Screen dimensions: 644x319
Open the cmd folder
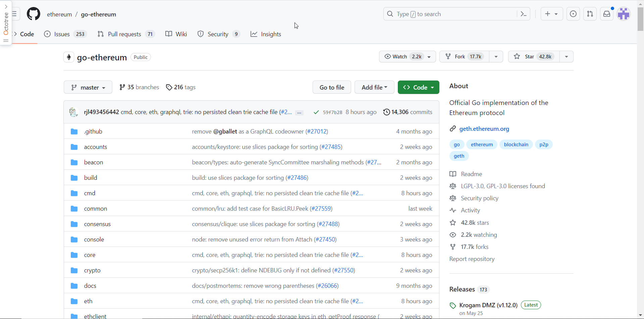click(x=90, y=193)
